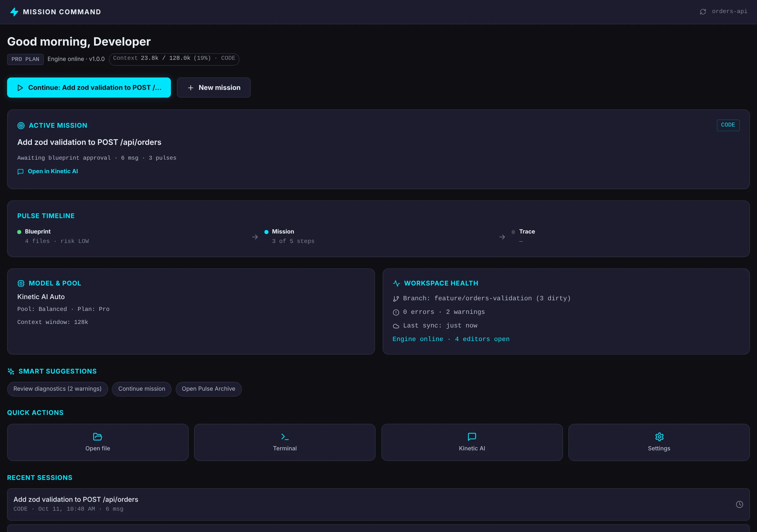Launch the Terminal quick action
This screenshot has height=532, width=757.
point(285,442)
